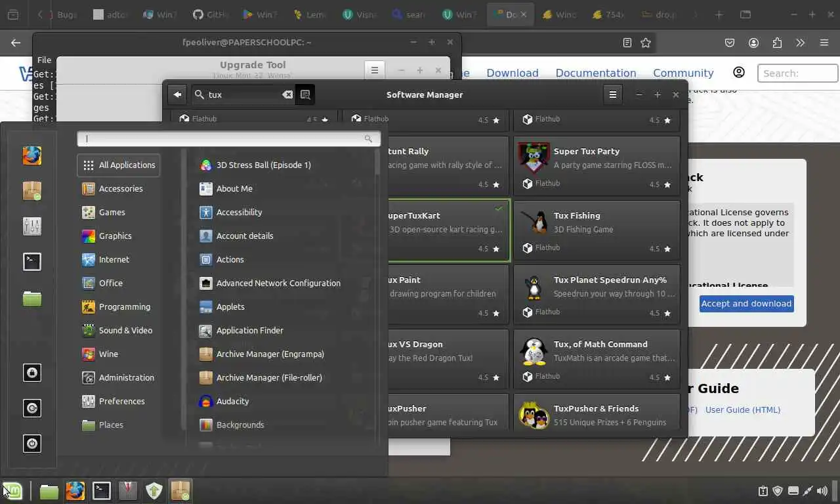Image resolution: width=840 pixels, height=504 pixels.
Task: Toggle search-in-description button in Software Manager
Action: [x=305, y=94]
